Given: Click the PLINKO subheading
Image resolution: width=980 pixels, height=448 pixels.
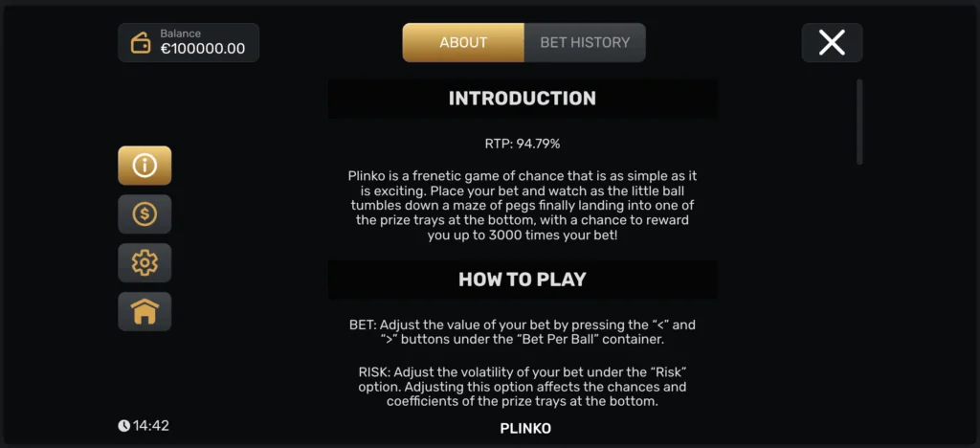Looking at the screenshot, I should coord(525,429).
